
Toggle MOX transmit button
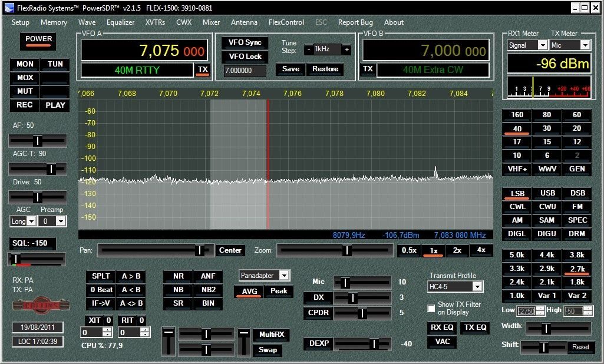tap(25, 77)
